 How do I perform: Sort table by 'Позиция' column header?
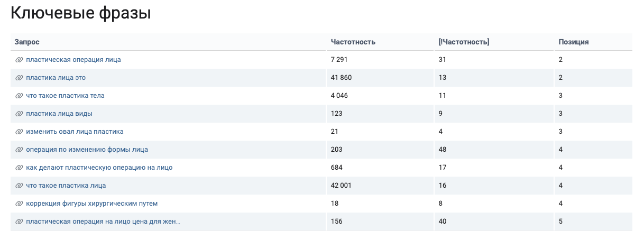(574, 42)
